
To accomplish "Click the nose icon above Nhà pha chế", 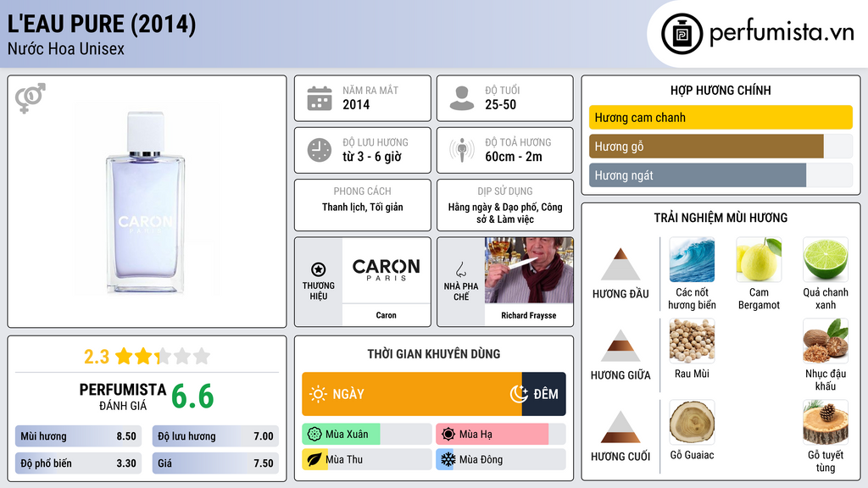I will point(460,270).
